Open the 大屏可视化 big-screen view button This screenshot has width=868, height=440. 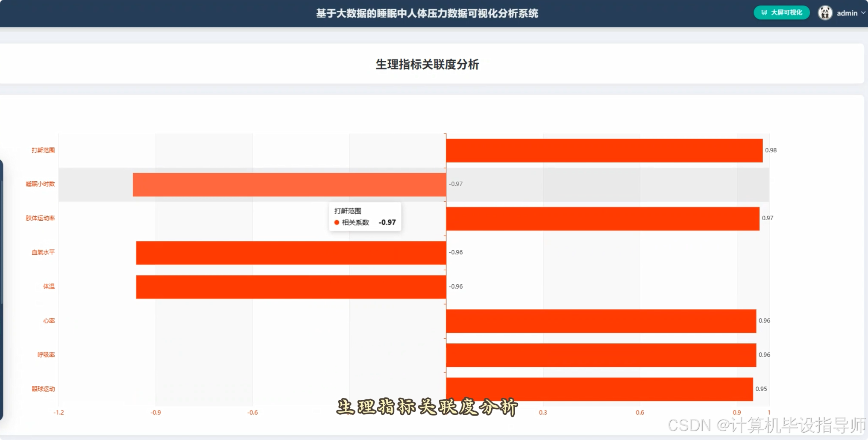point(781,13)
